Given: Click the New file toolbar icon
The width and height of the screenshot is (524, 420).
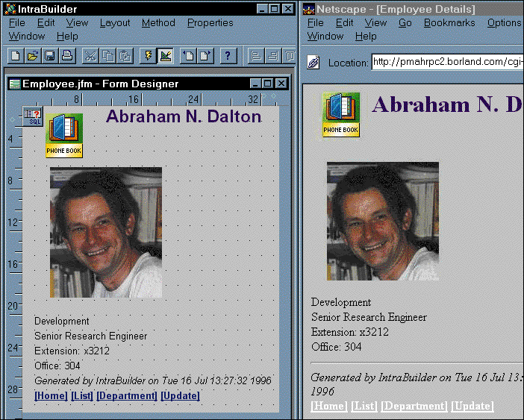Looking at the screenshot, I should 16,56.
